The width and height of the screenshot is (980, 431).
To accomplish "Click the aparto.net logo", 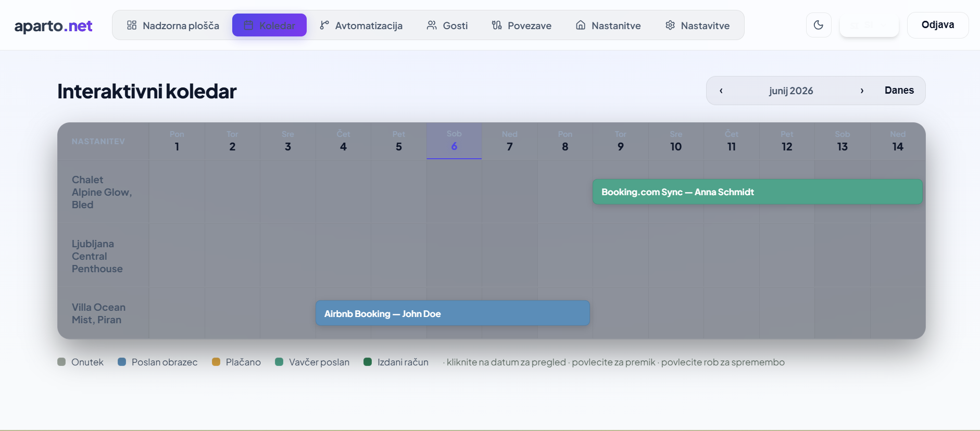I will click(54, 26).
